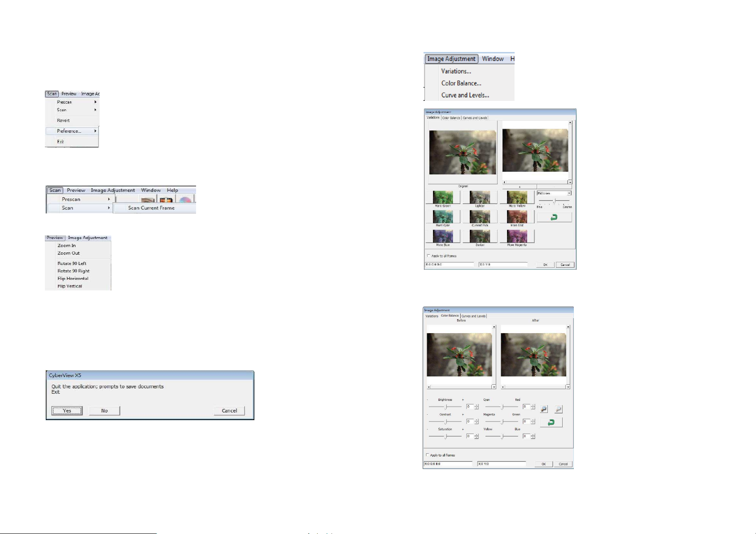Pick the More Green variation thumbnail
Image resolution: width=756 pixels, height=534 pixels.
(443, 197)
